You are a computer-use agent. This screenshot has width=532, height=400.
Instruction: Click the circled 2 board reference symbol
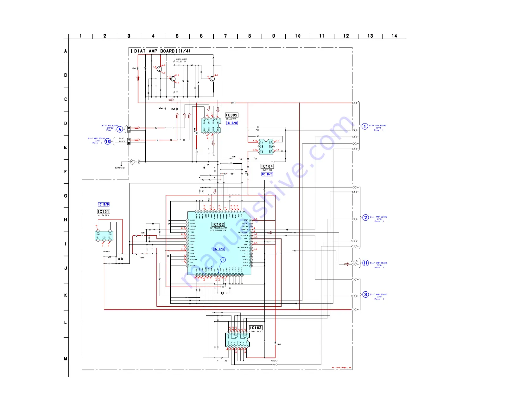click(x=365, y=218)
